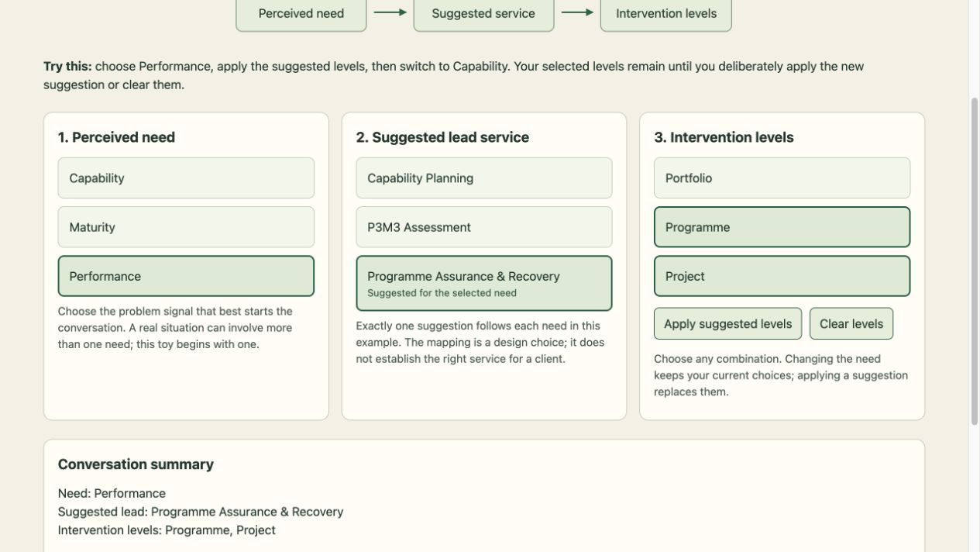Viewport: 980px width, 552px height.
Task: Click the 'Suggested lead: Programme Assurance & Recovery' line
Action: click(201, 512)
